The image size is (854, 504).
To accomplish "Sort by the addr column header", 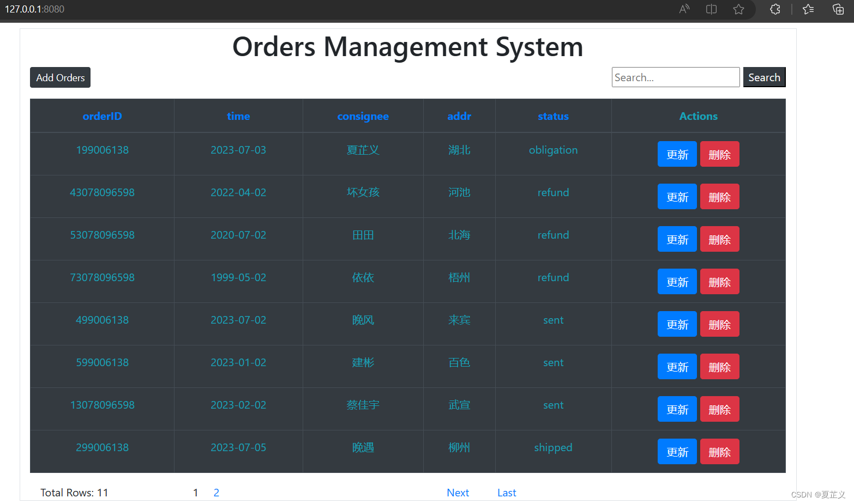I will click(x=459, y=116).
